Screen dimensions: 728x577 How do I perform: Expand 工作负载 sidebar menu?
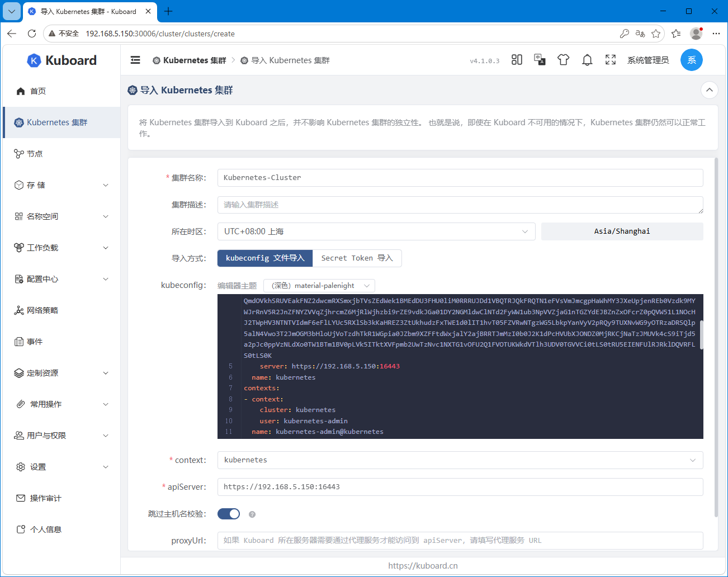click(62, 248)
